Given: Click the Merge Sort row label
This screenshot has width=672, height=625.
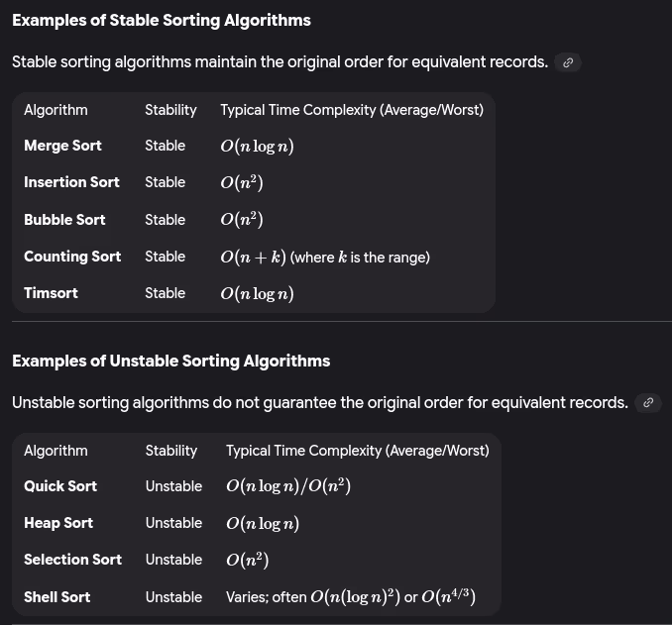Looking at the screenshot, I should 62,146.
